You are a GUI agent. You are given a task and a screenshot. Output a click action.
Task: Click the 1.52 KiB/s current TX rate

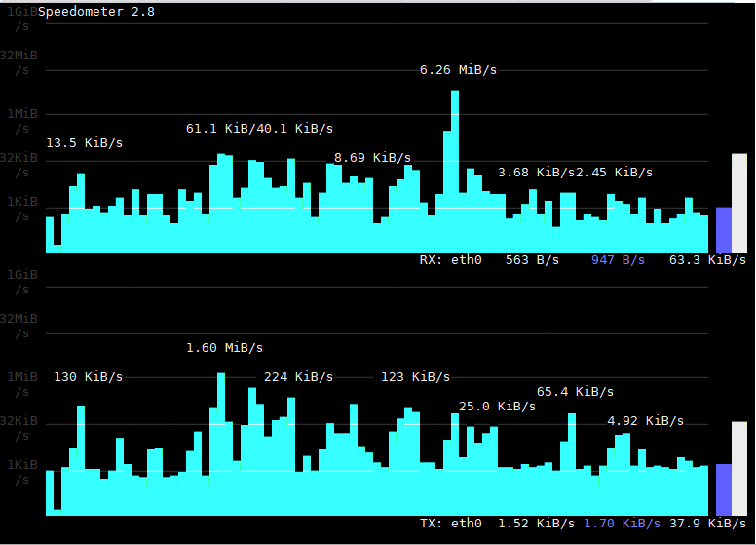(536, 524)
